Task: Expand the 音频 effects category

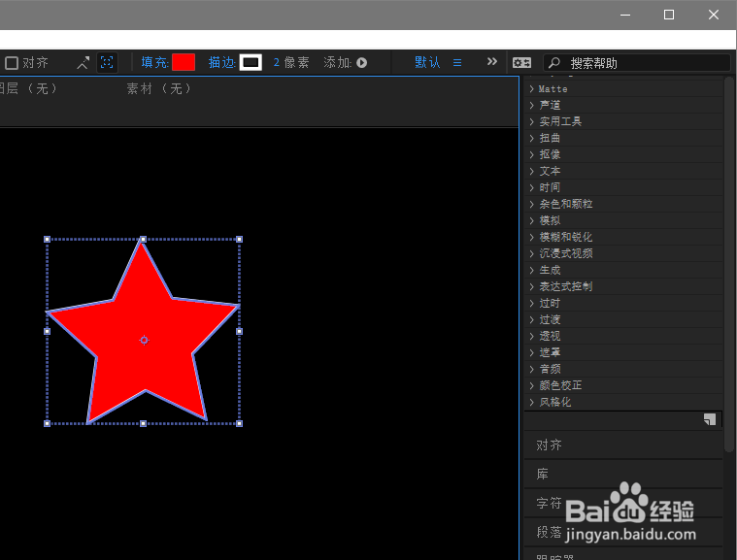Action: tap(531, 369)
